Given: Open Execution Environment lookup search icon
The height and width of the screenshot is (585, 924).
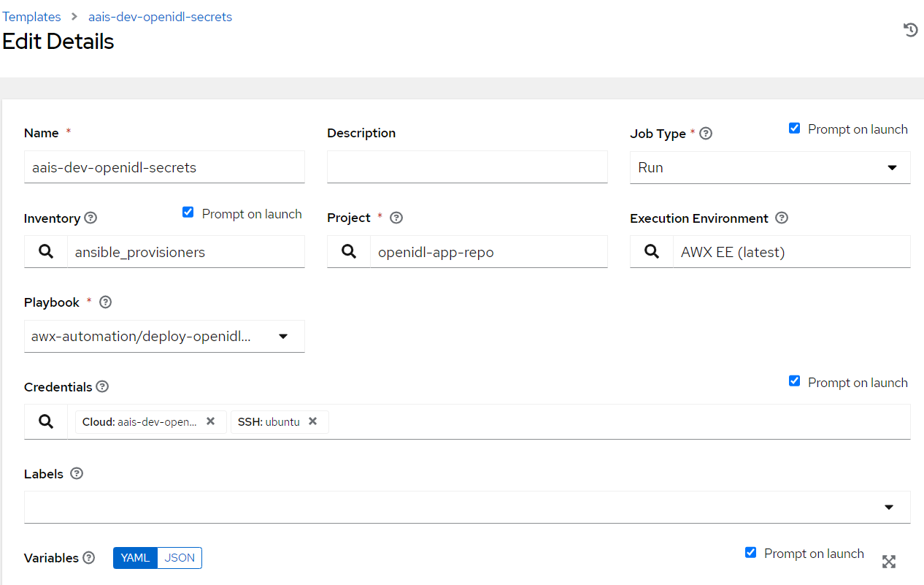Looking at the screenshot, I should [652, 252].
